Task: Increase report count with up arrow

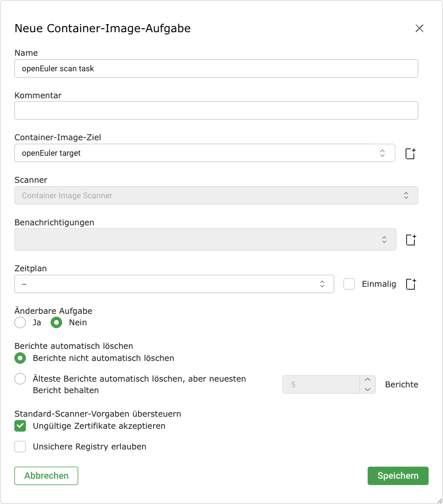Action: point(368,380)
